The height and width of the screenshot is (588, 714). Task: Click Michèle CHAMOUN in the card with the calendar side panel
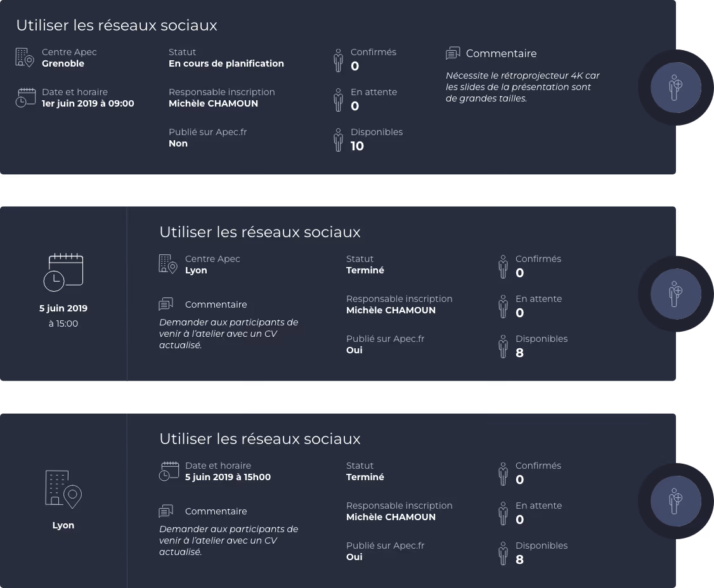click(x=391, y=310)
